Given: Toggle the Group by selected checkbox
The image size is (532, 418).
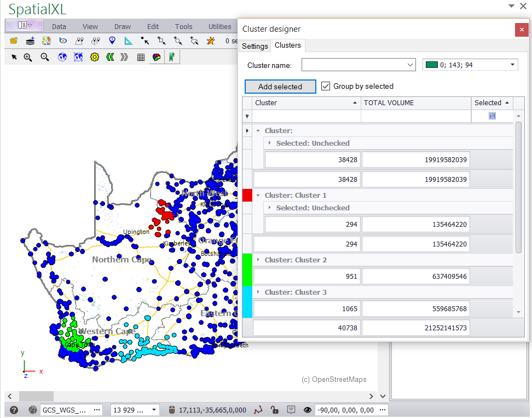Looking at the screenshot, I should (x=326, y=86).
